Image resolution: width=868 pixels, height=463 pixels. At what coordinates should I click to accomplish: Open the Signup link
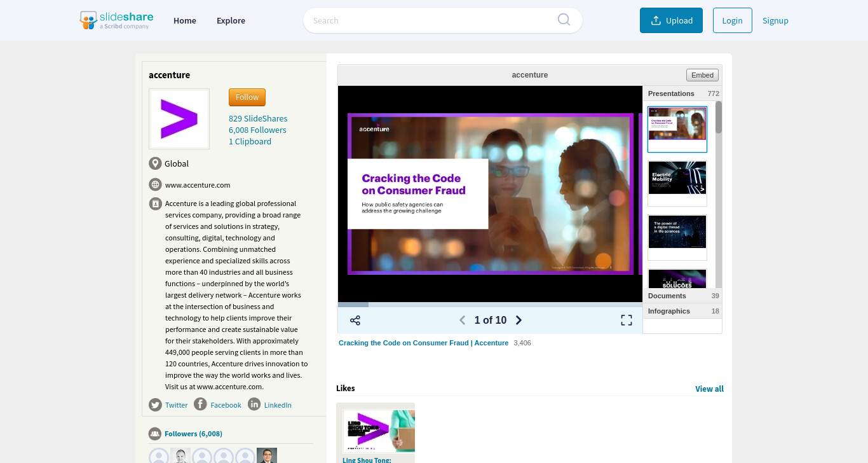(x=775, y=20)
